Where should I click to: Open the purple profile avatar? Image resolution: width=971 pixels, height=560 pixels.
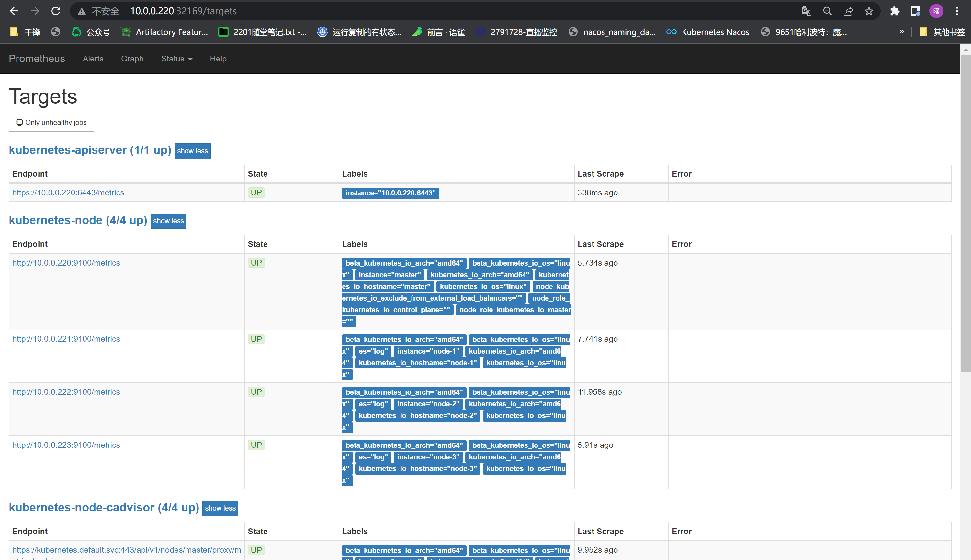tap(936, 11)
